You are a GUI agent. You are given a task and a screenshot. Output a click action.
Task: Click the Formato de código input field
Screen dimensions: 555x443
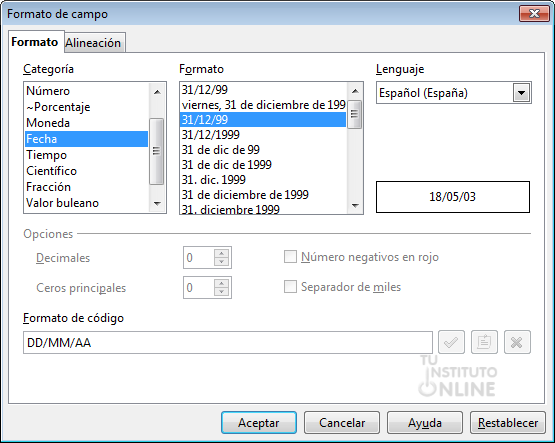pos(228,343)
